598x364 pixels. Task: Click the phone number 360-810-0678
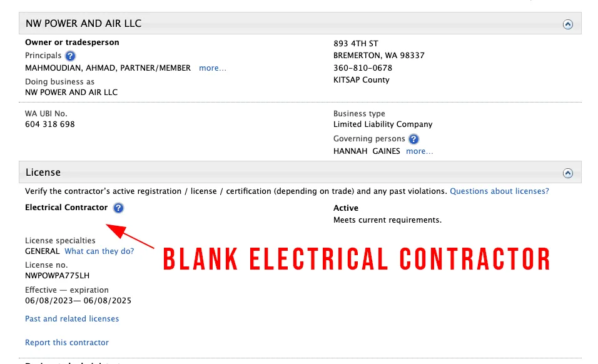pos(363,68)
